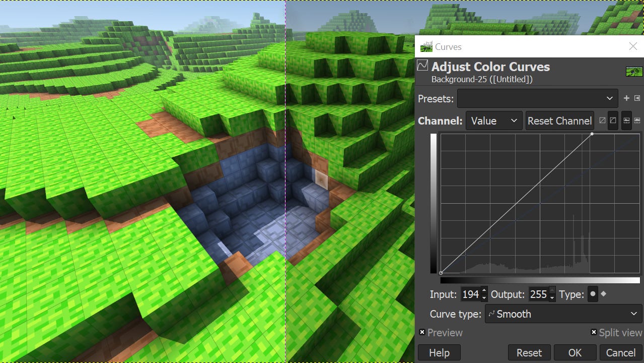
Task: Click the plus icon to save a preset
Action: [x=627, y=98]
